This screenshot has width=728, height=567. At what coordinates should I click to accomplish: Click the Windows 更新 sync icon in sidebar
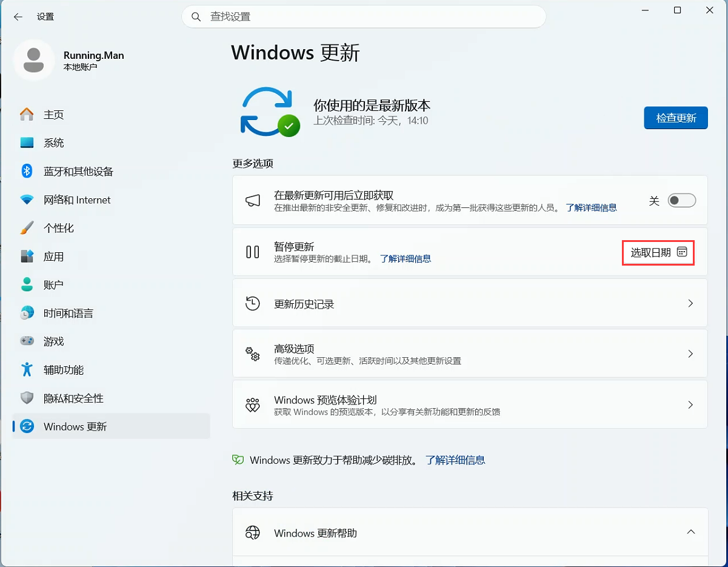click(27, 426)
